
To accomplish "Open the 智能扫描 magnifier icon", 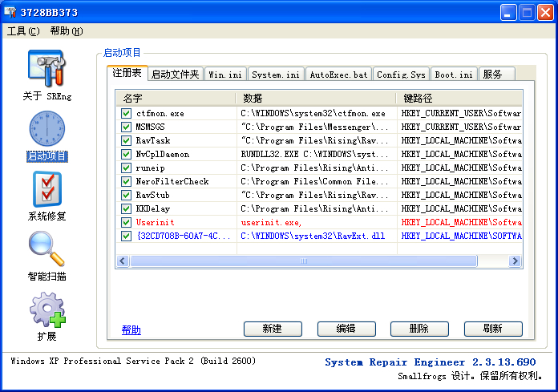I will point(46,249).
